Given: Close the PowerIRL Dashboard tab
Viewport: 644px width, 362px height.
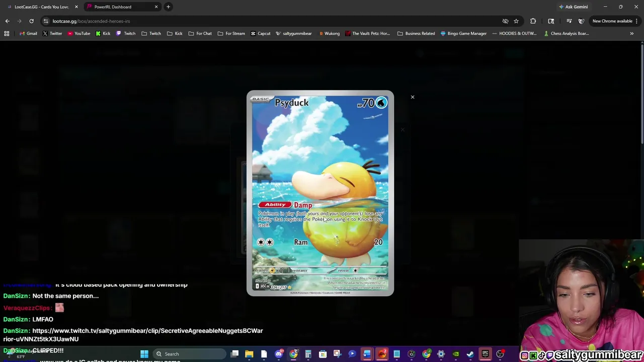Looking at the screenshot, I should pos(156,7).
